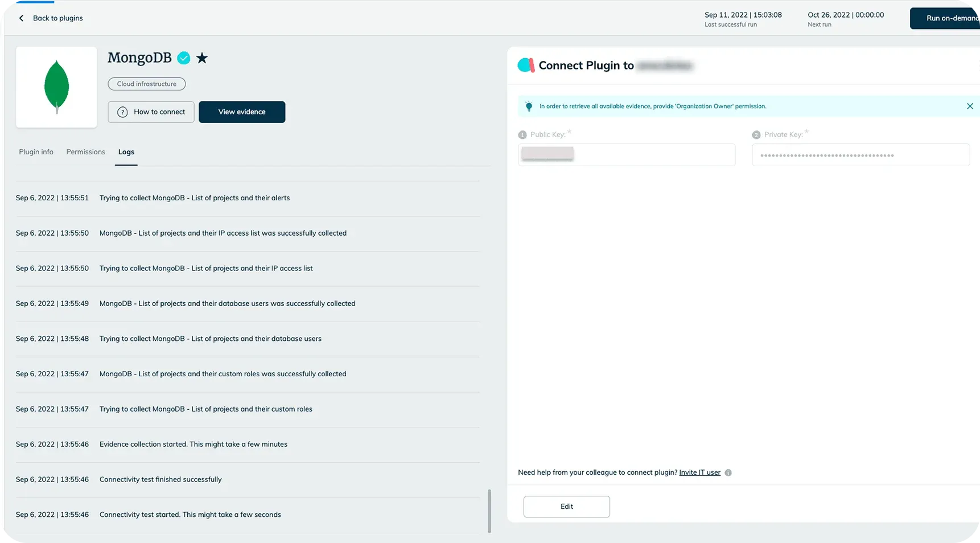Viewport: 980px width, 543px height.
Task: Click the MongoDB leaf logo thumbnail
Action: (x=56, y=87)
